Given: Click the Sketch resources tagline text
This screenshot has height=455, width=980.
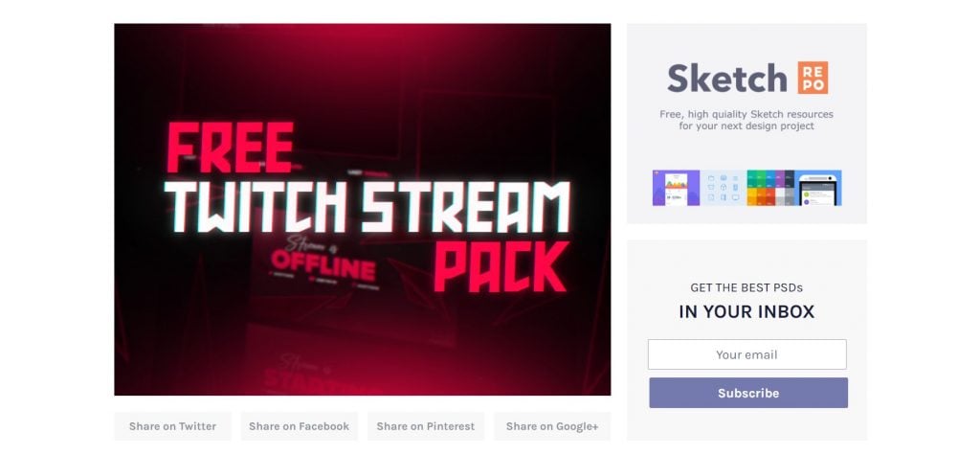Looking at the screenshot, I should click(746, 120).
